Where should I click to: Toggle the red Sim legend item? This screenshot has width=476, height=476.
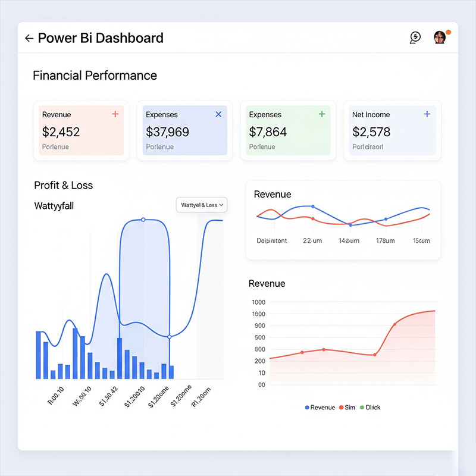(x=347, y=408)
